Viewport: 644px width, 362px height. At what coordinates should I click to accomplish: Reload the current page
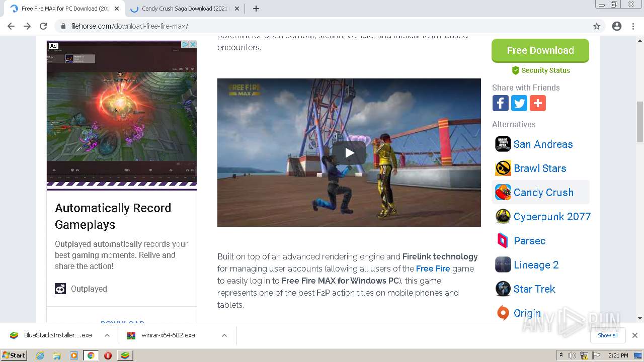[x=43, y=26]
